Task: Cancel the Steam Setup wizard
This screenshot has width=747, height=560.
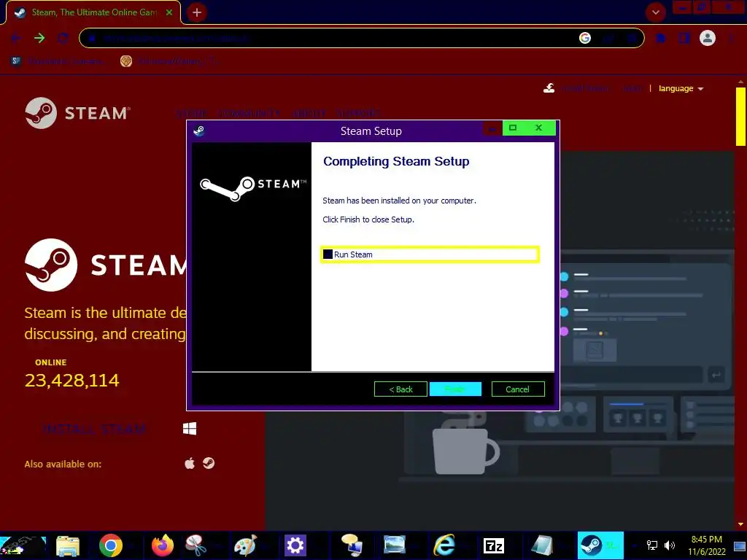Action: point(518,389)
